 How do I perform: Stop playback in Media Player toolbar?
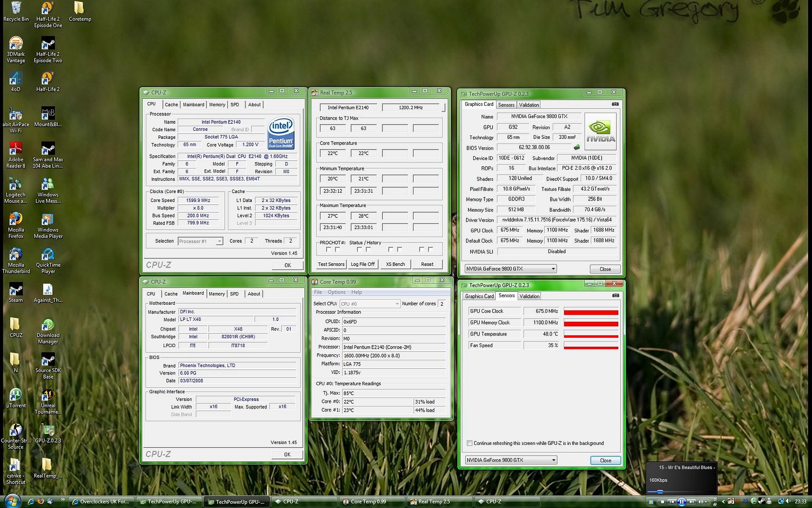(x=663, y=501)
